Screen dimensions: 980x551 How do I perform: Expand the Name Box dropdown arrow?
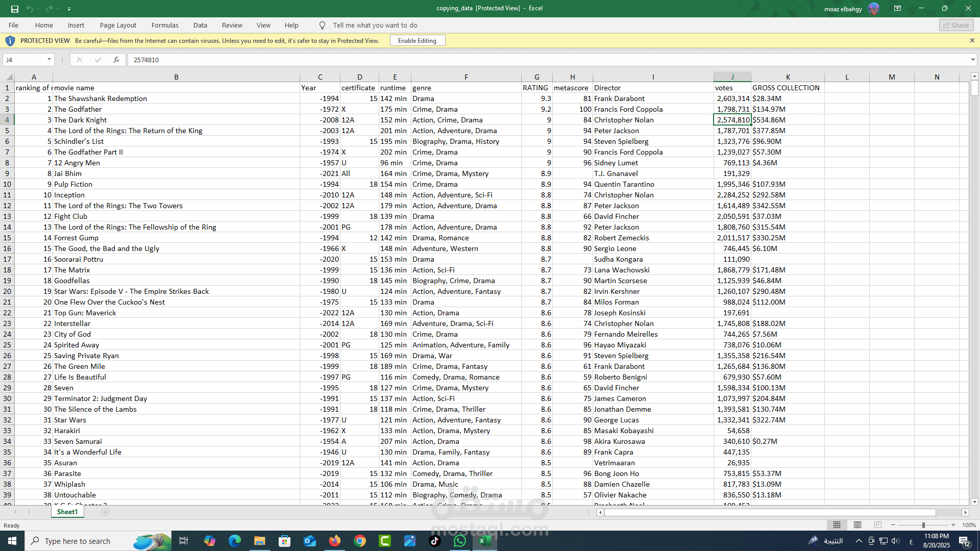click(49, 60)
